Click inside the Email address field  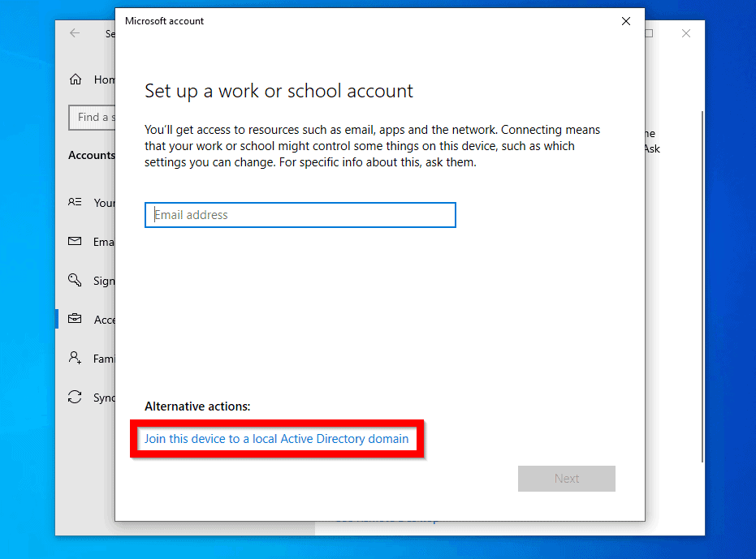(x=299, y=214)
